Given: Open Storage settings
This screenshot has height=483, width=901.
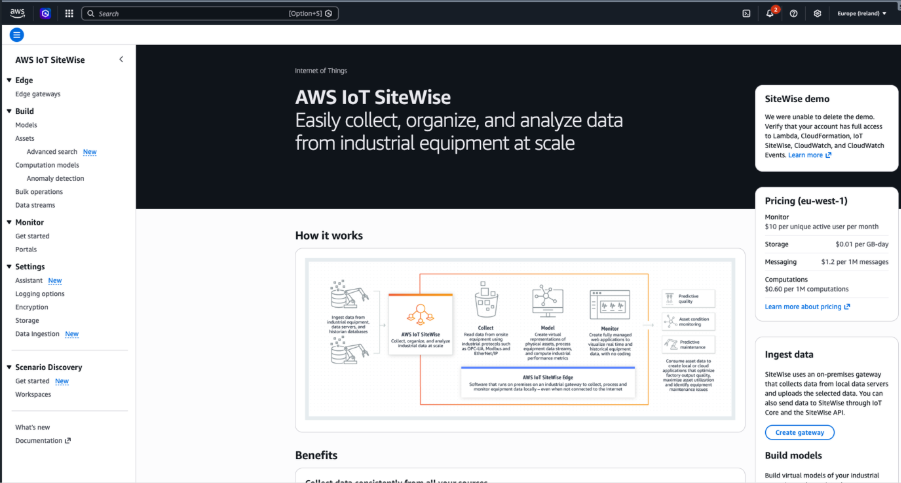Looking at the screenshot, I should pyautogui.click(x=27, y=320).
